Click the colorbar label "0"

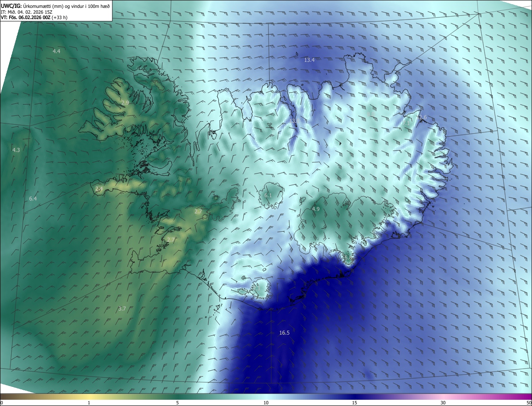coord(2,403)
